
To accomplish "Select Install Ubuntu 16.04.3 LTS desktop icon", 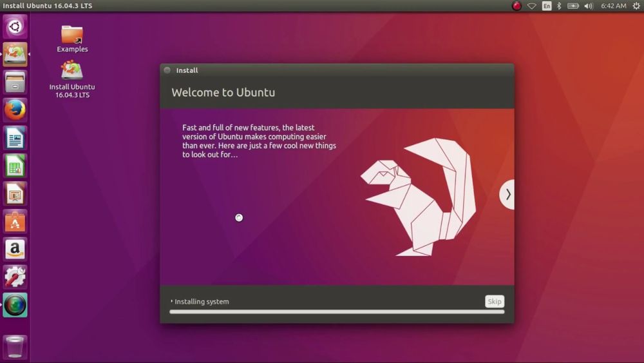I will click(72, 79).
